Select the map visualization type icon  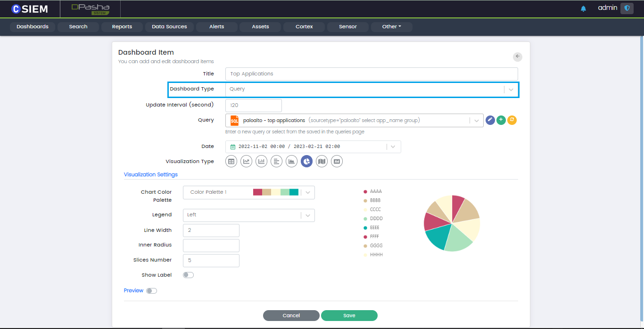click(322, 162)
